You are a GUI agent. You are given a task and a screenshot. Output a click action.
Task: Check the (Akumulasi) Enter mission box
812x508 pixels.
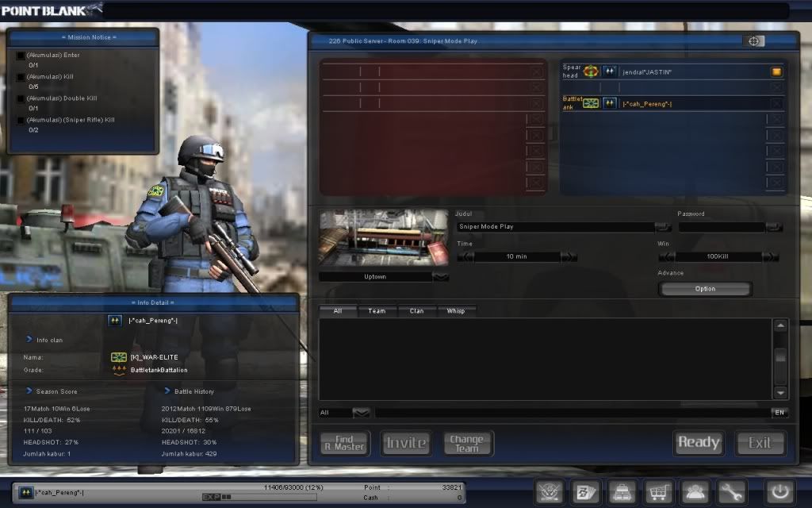(x=21, y=56)
